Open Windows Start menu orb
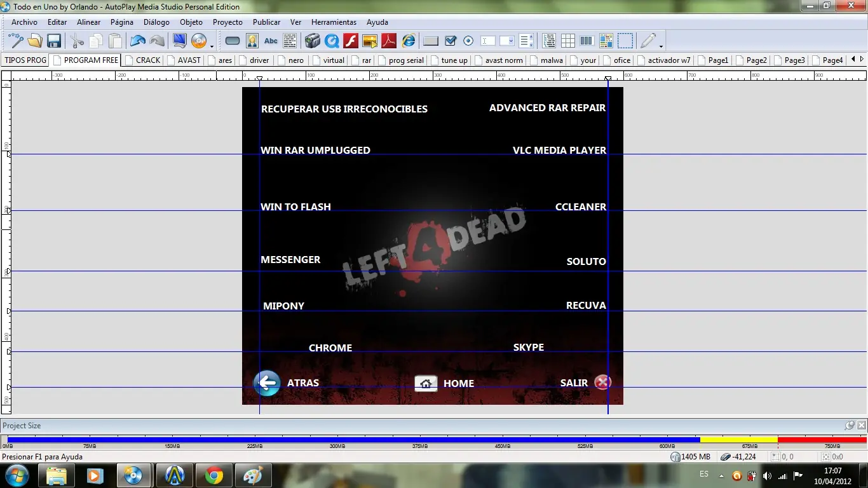The width and height of the screenshot is (868, 488). click(16, 475)
